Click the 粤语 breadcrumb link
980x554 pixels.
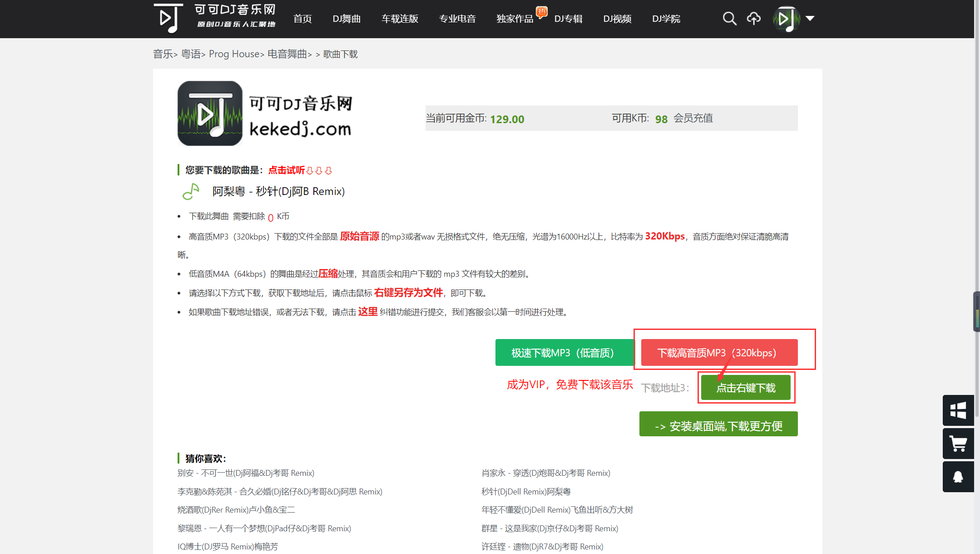[x=191, y=54]
